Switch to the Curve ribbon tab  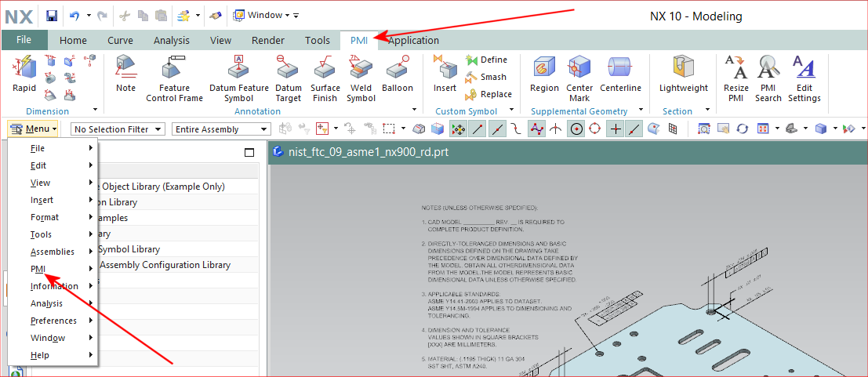[x=120, y=41]
